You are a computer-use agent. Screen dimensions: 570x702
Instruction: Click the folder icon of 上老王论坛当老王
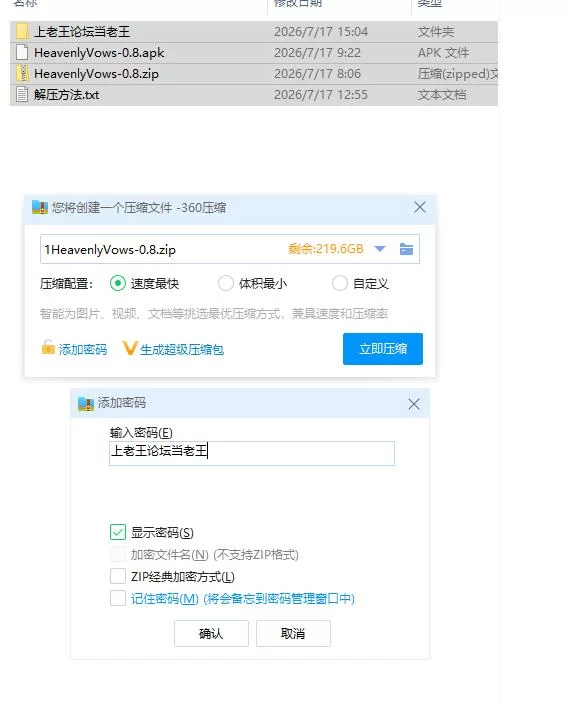pos(22,31)
